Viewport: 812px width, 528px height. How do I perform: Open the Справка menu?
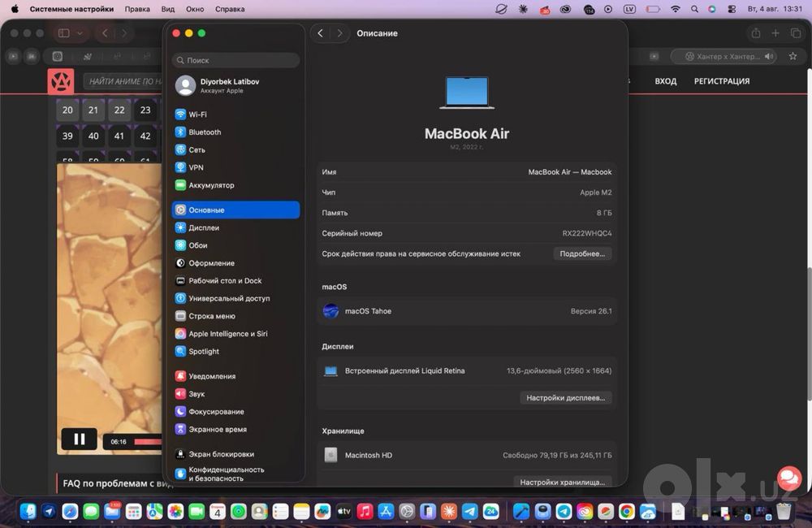click(230, 9)
